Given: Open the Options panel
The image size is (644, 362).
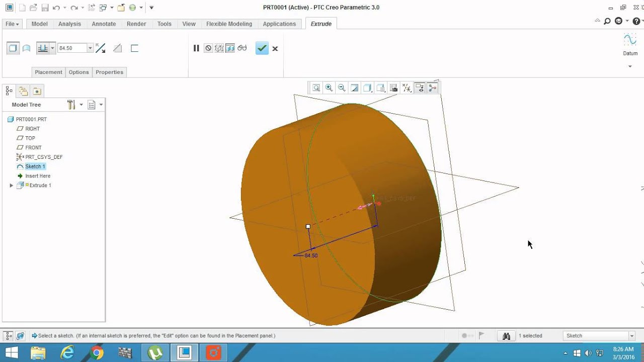Looking at the screenshot, I should (x=79, y=72).
